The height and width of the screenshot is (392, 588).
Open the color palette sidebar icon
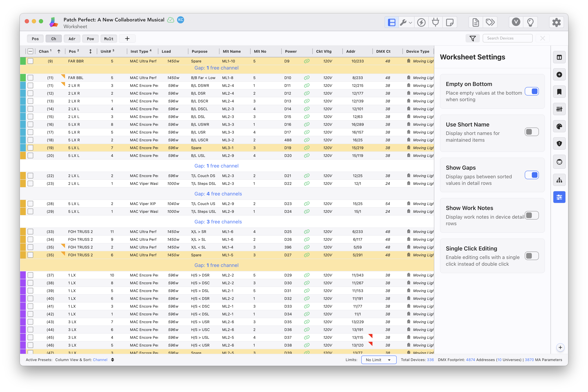559,126
